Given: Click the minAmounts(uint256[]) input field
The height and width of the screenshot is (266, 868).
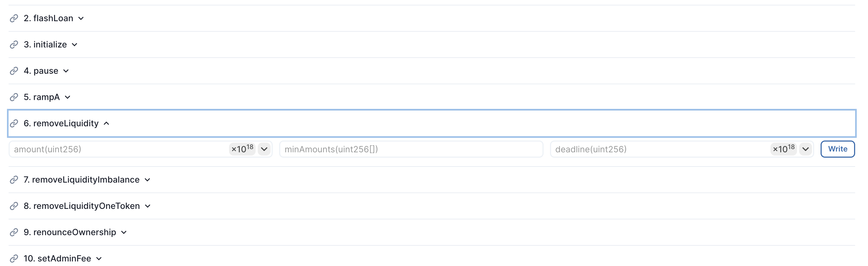Looking at the screenshot, I should [411, 149].
